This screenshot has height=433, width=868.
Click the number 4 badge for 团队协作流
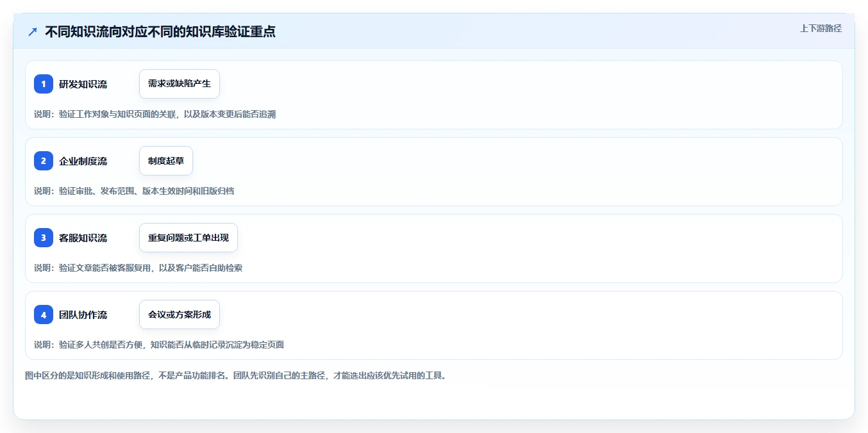tap(44, 315)
